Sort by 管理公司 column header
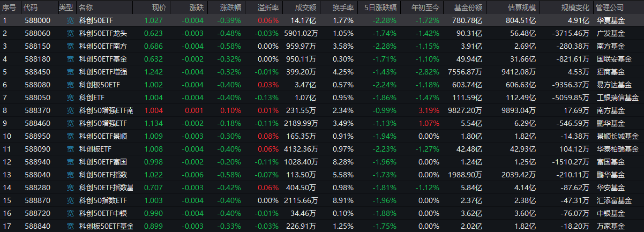Image resolution: width=644 pixels, height=232 pixels. click(610, 8)
